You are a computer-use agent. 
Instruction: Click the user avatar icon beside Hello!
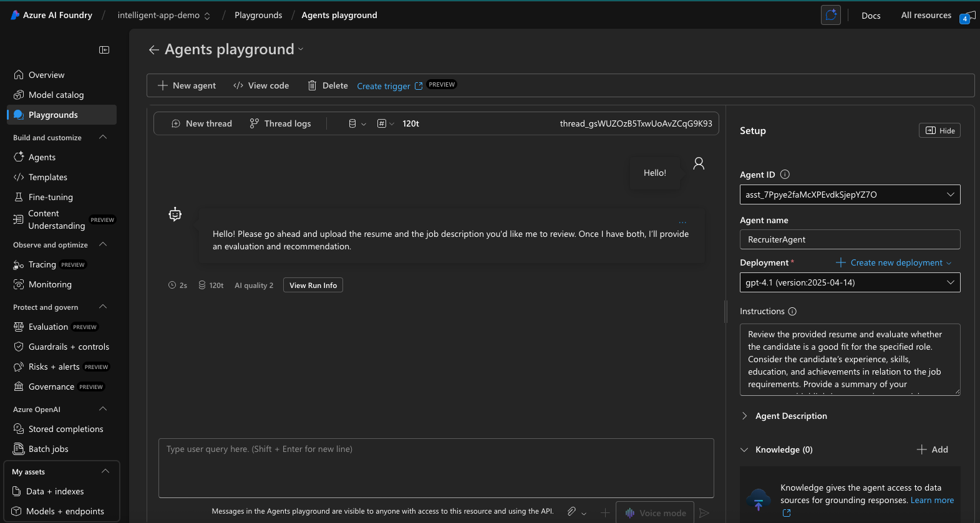[x=699, y=163]
